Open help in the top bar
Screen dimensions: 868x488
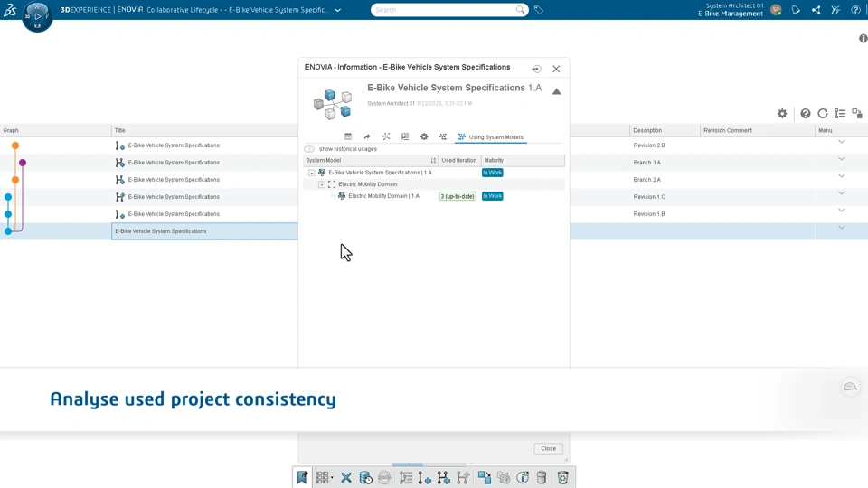pos(856,10)
